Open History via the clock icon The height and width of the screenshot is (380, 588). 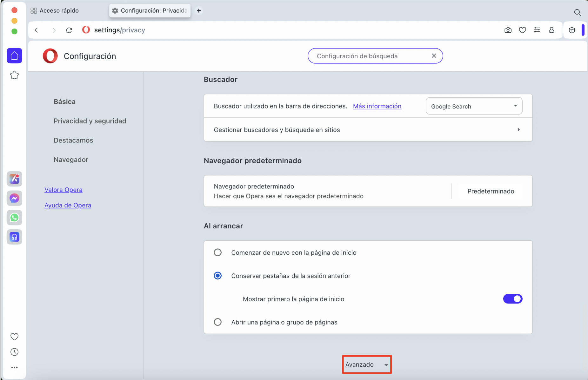[x=14, y=352]
